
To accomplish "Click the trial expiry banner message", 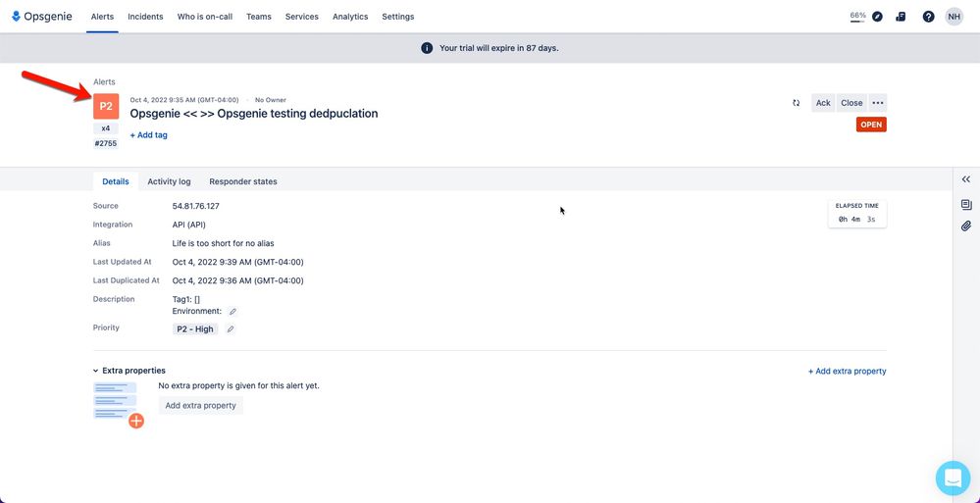I will pos(498,48).
